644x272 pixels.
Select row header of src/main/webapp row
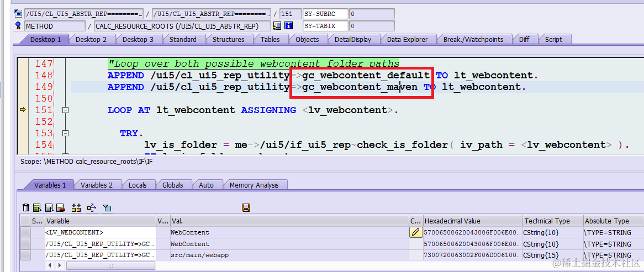[25, 255]
